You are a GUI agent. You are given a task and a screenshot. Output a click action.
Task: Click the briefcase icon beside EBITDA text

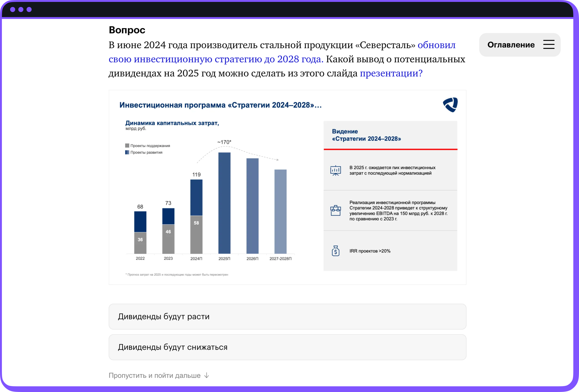pyautogui.click(x=335, y=211)
